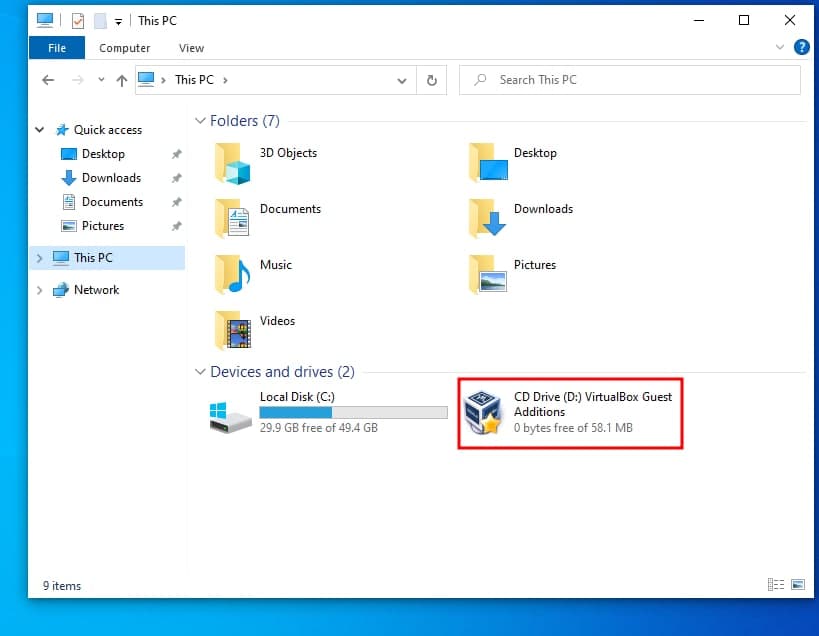819x636 pixels.
Task: Expand the Network tree node
Action: 39,290
